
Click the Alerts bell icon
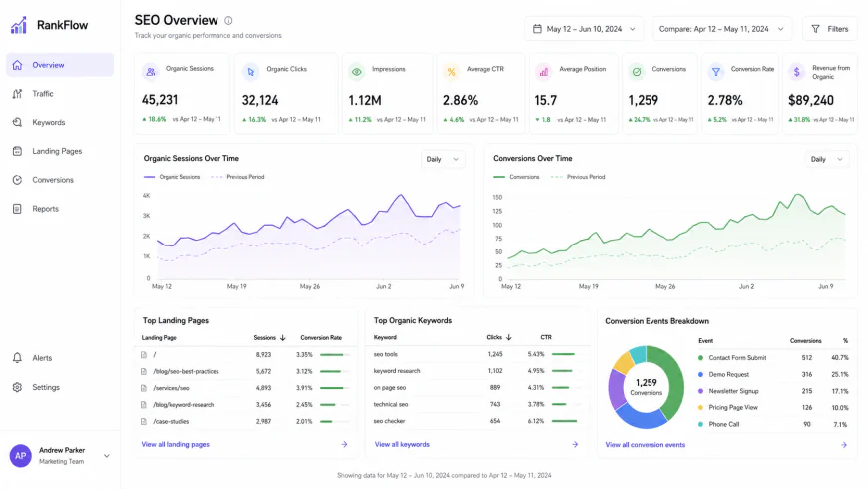[17, 358]
